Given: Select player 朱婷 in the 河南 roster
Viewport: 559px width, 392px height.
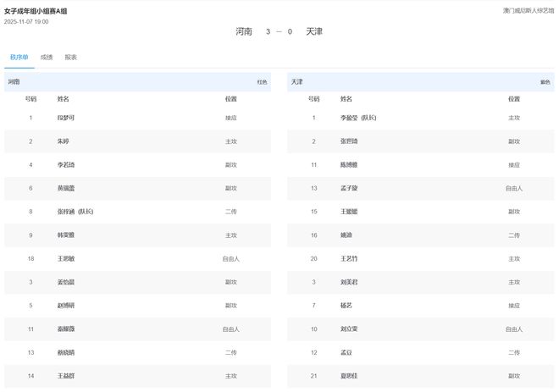Looking at the screenshot, I should point(64,141).
